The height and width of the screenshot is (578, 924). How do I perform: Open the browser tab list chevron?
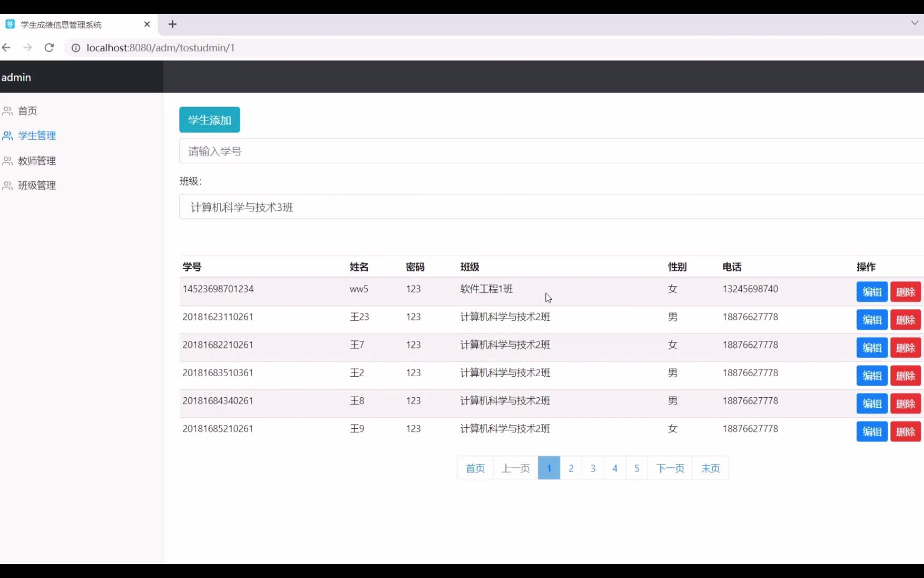pyautogui.click(x=915, y=22)
